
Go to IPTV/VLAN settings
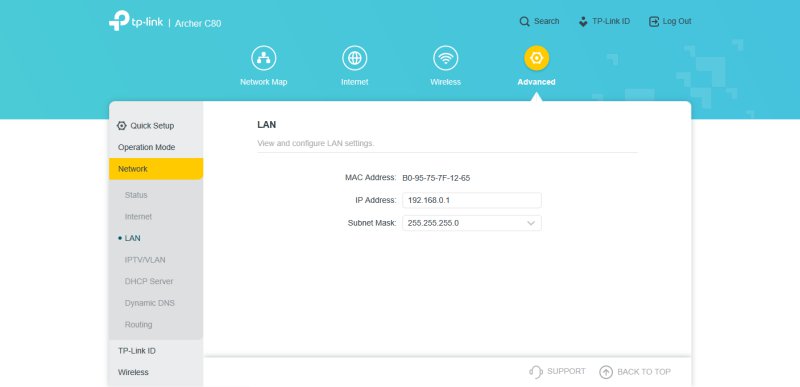coord(145,260)
